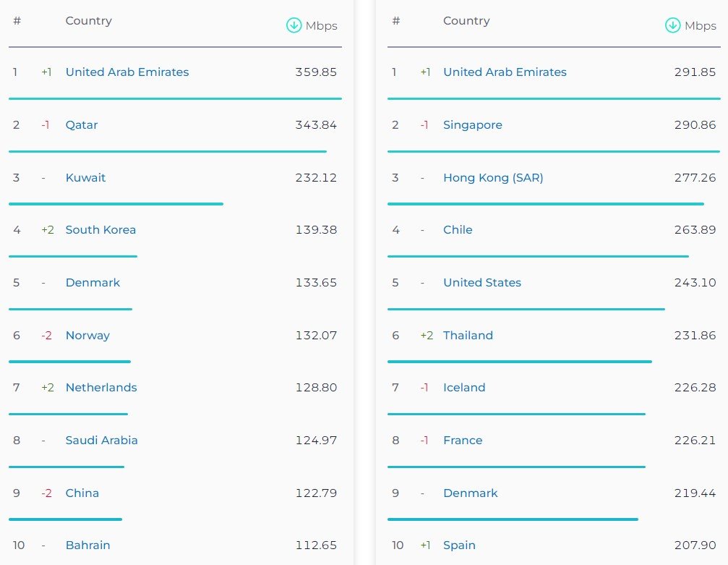Viewport: 728px width, 565px height.
Task: Open the Saudi Arabia link
Action: click(x=101, y=441)
